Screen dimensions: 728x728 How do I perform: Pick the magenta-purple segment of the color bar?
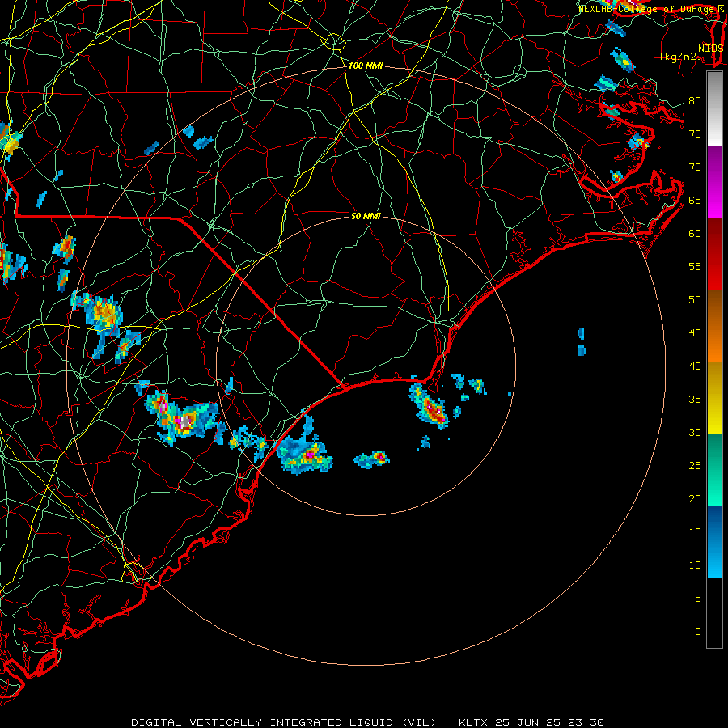[714, 182]
